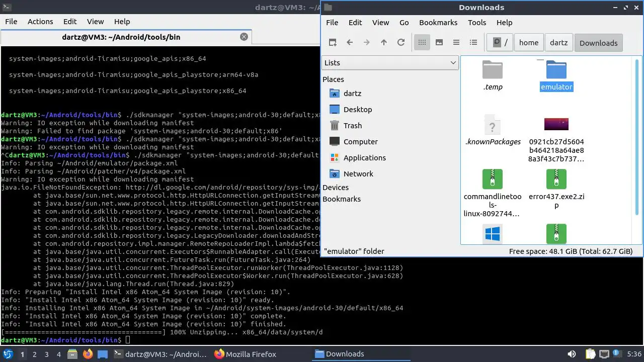This screenshot has height=362, width=644.
Task: Switch to thumbnail view mode
Action: tap(439, 43)
